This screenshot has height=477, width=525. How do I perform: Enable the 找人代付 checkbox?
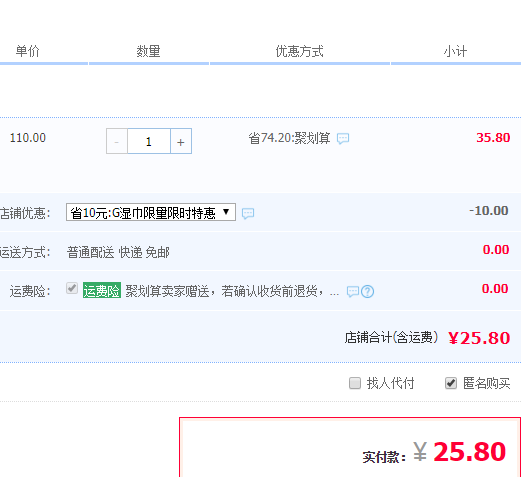point(355,383)
